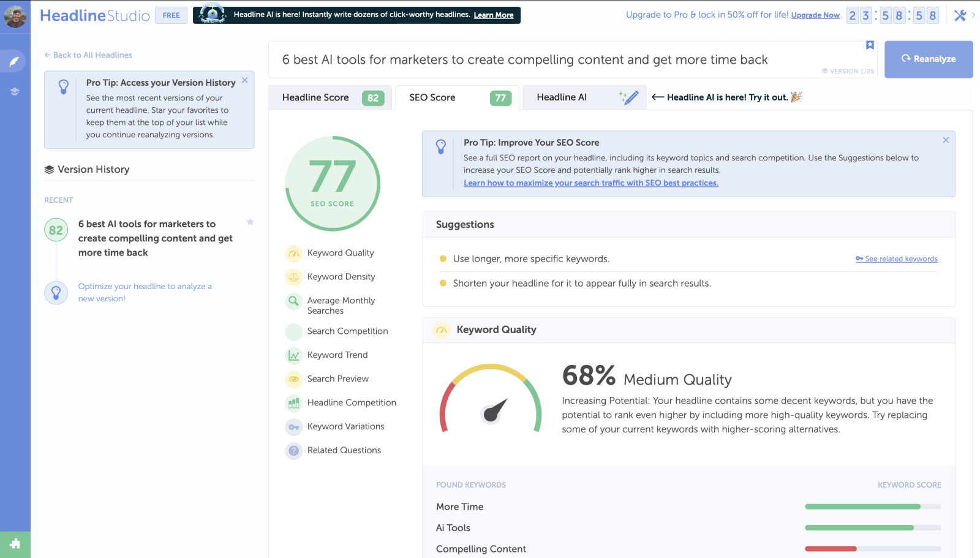Click the 82 score circle in history
The image size is (980, 558).
56,230
